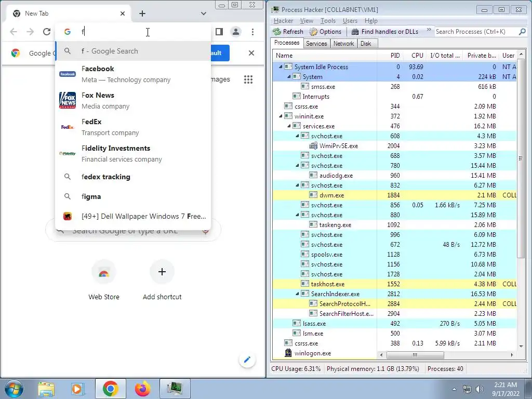Choose 'figma' search suggestion
Screen dimensions: 532x399
coord(133,196)
